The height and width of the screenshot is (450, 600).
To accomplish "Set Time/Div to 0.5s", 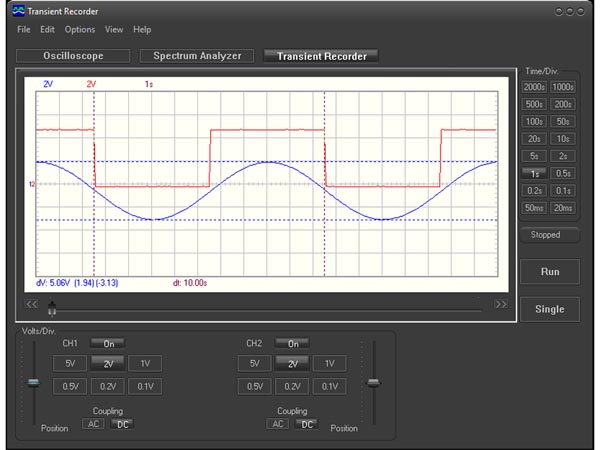I will point(562,173).
